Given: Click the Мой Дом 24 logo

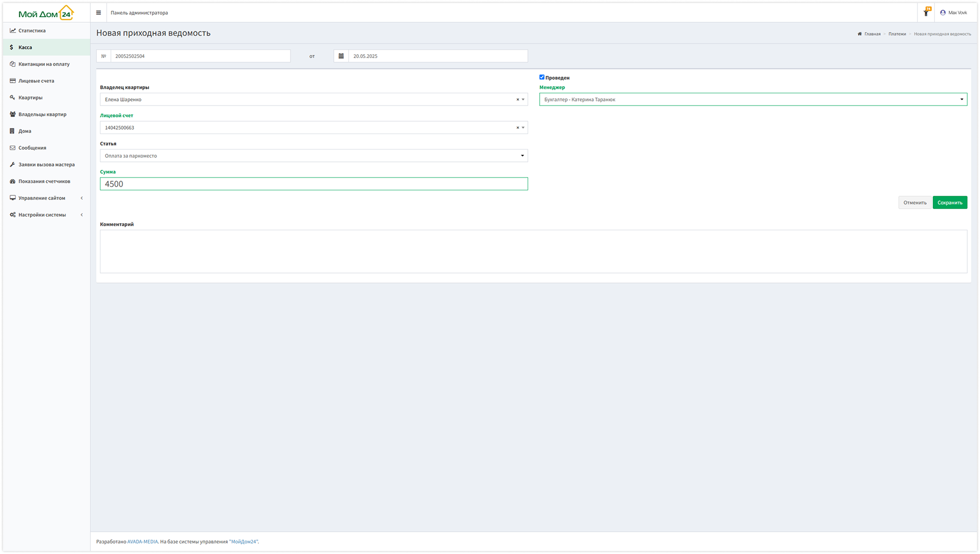Looking at the screenshot, I should click(x=46, y=13).
